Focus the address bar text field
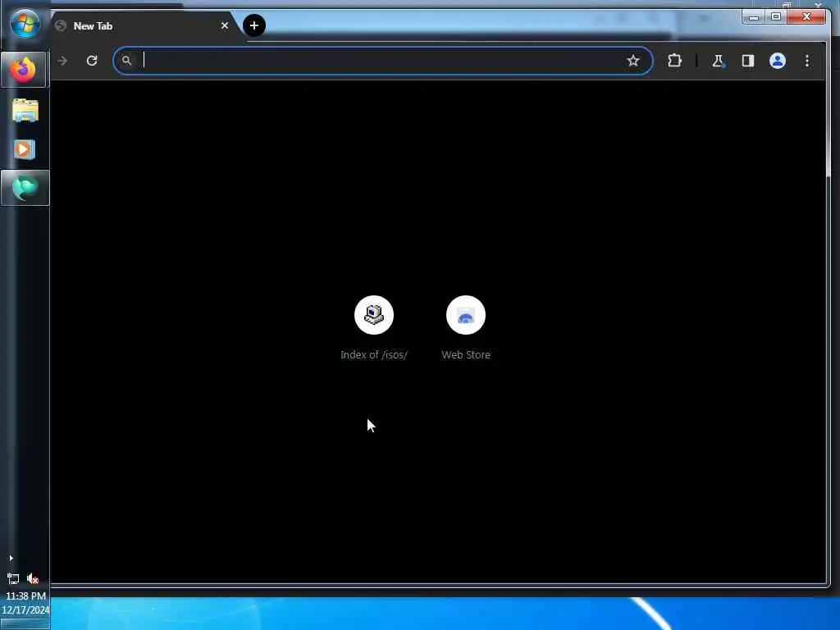This screenshot has height=630, width=840. click(383, 61)
